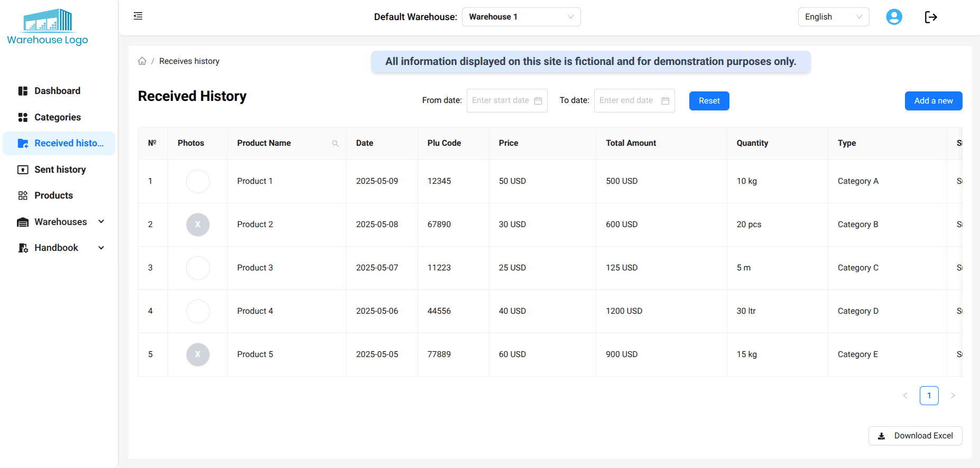Click the Categories sidebar icon
The height and width of the screenshot is (468, 980).
(23, 117)
